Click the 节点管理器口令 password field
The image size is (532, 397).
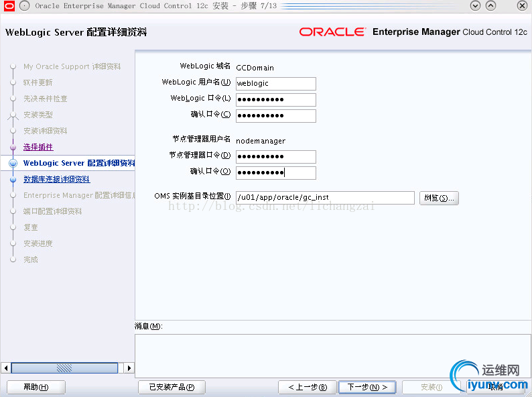[x=276, y=156]
